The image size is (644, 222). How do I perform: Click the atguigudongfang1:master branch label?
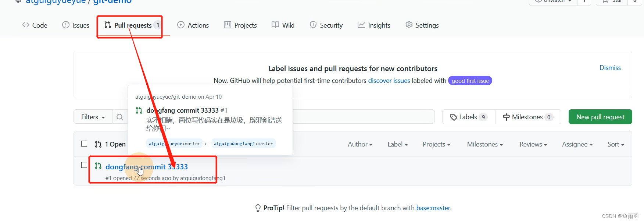tap(243, 144)
